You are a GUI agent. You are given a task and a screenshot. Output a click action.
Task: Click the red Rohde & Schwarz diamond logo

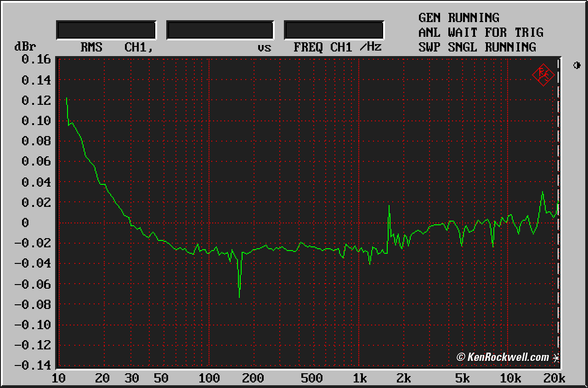coord(543,74)
